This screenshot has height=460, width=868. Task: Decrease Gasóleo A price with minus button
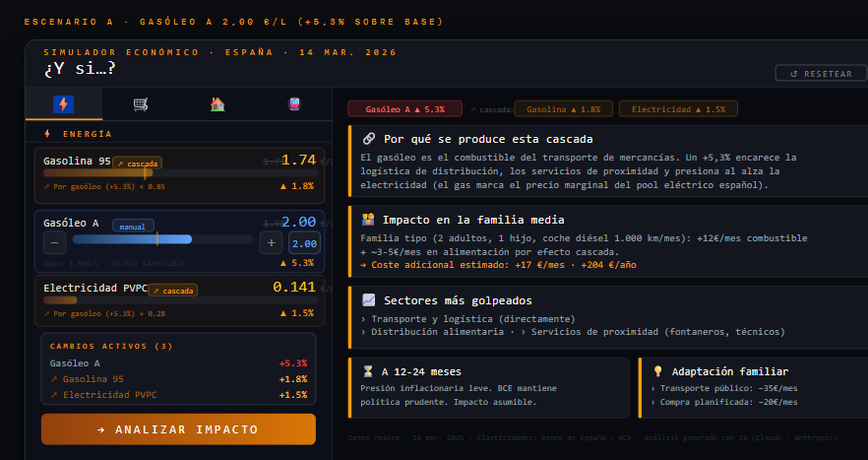56,243
